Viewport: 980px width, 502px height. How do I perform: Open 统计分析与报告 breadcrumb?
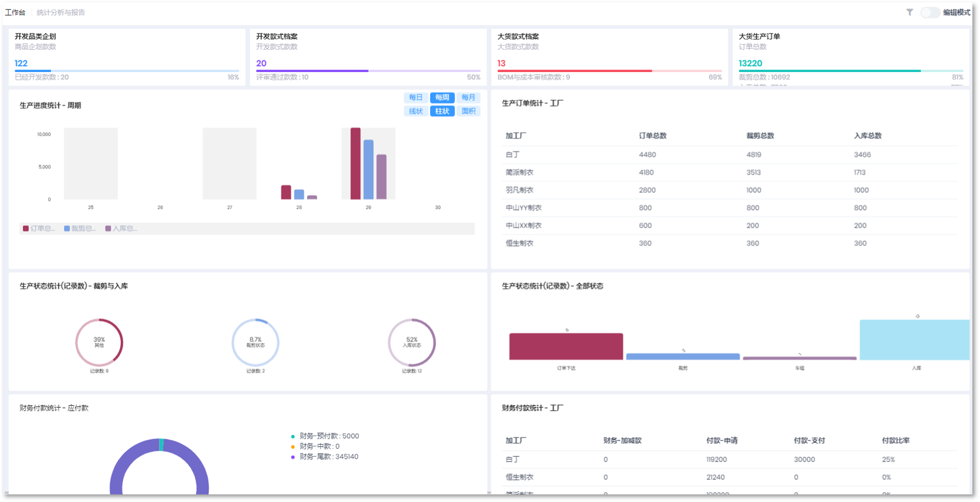point(60,12)
